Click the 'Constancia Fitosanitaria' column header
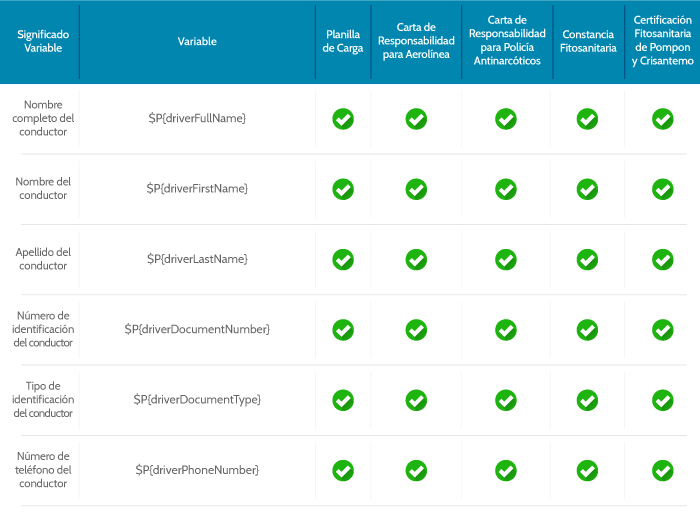The width and height of the screenshot is (700, 512). pyautogui.click(x=588, y=41)
